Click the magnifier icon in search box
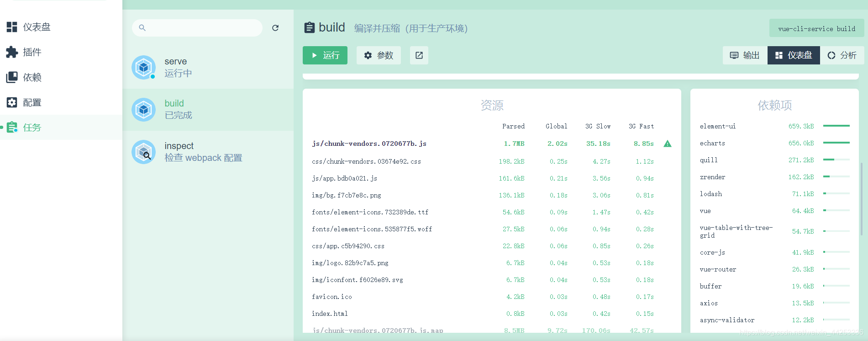 coord(142,28)
